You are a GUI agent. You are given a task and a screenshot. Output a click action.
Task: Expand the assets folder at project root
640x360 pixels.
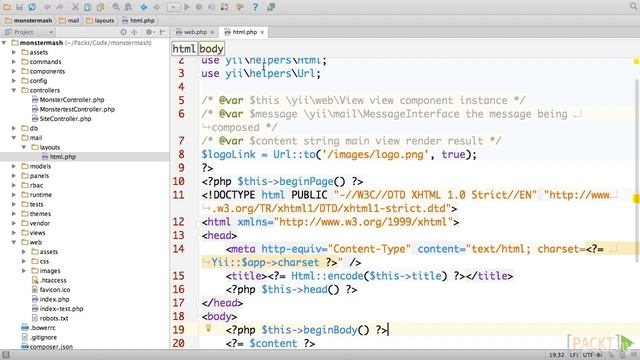coord(14,52)
